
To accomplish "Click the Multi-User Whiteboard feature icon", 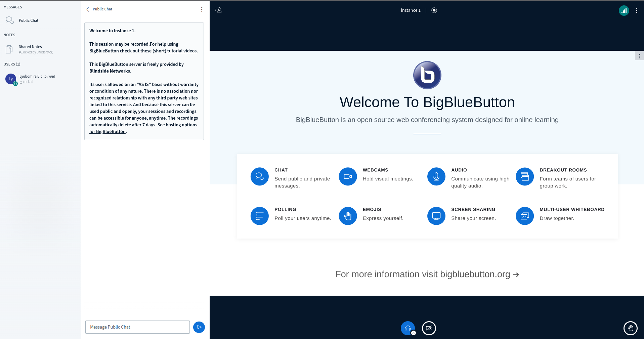I will [524, 216].
